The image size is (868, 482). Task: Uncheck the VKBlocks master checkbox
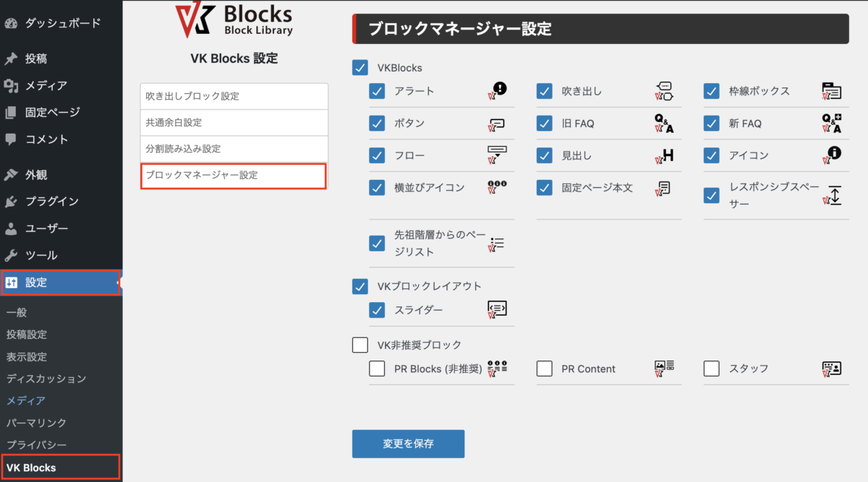(360, 67)
